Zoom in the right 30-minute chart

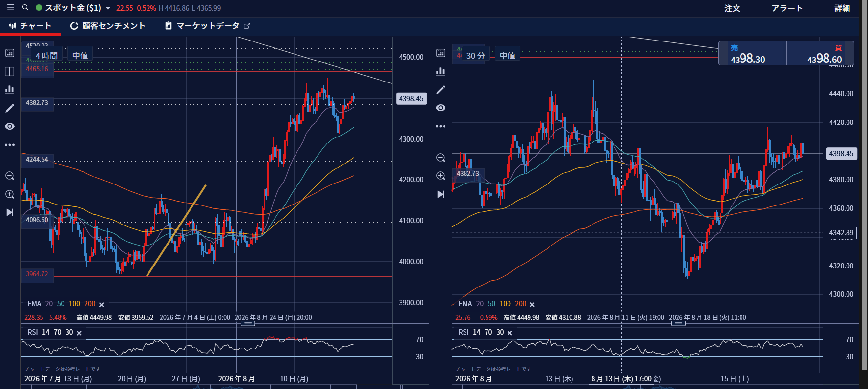(441, 176)
